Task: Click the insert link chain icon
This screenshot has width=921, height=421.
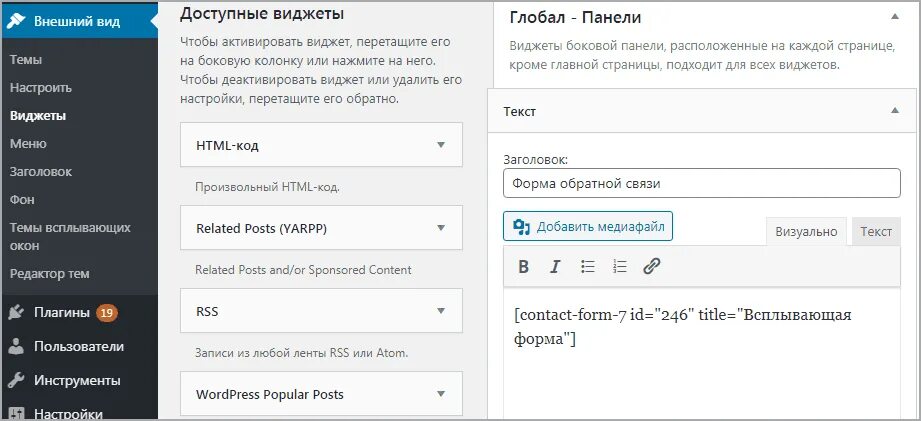Action: coord(652,266)
